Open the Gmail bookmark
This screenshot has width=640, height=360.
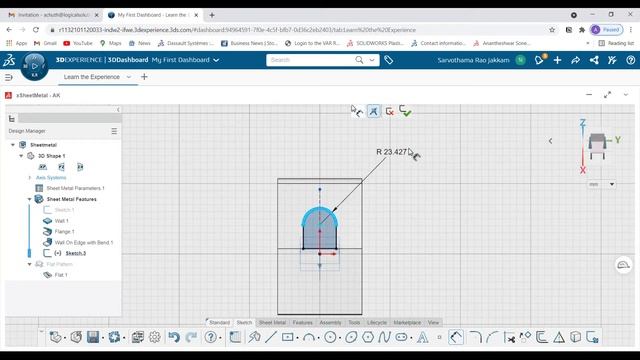(45, 43)
